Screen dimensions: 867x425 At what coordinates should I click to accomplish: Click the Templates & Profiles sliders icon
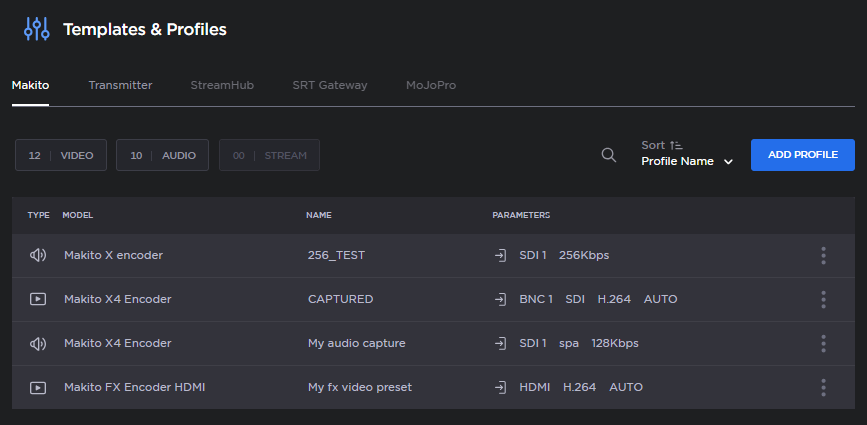click(x=36, y=29)
